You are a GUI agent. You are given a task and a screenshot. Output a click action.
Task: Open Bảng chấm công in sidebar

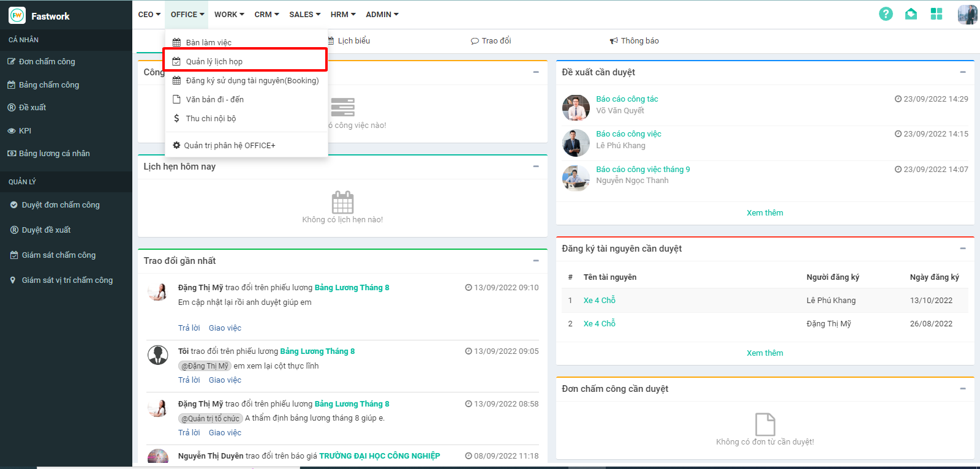click(49, 85)
